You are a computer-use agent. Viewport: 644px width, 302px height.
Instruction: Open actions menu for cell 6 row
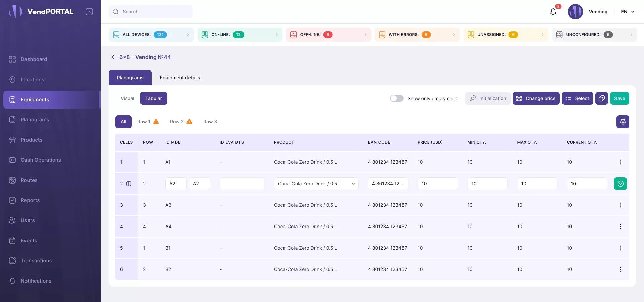pos(620,269)
